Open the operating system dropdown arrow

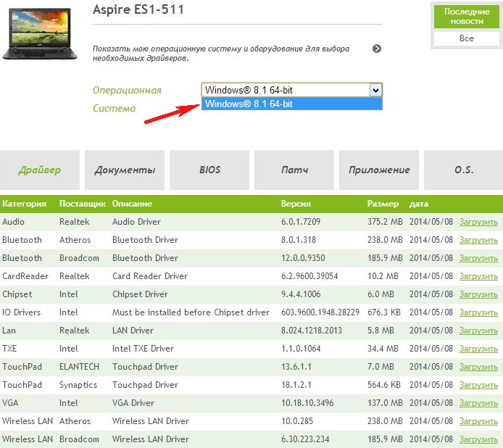tap(375, 90)
